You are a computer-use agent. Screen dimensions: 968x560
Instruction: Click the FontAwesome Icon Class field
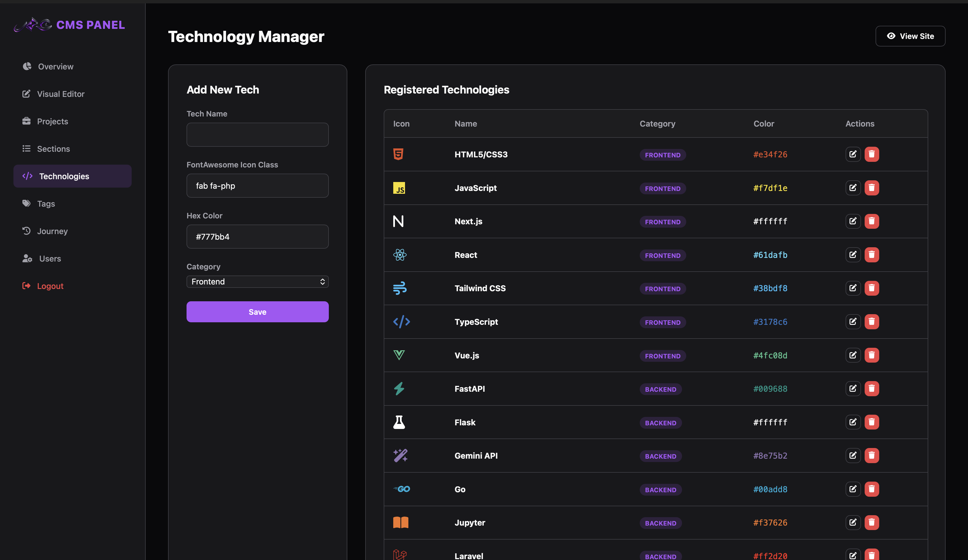coord(257,186)
